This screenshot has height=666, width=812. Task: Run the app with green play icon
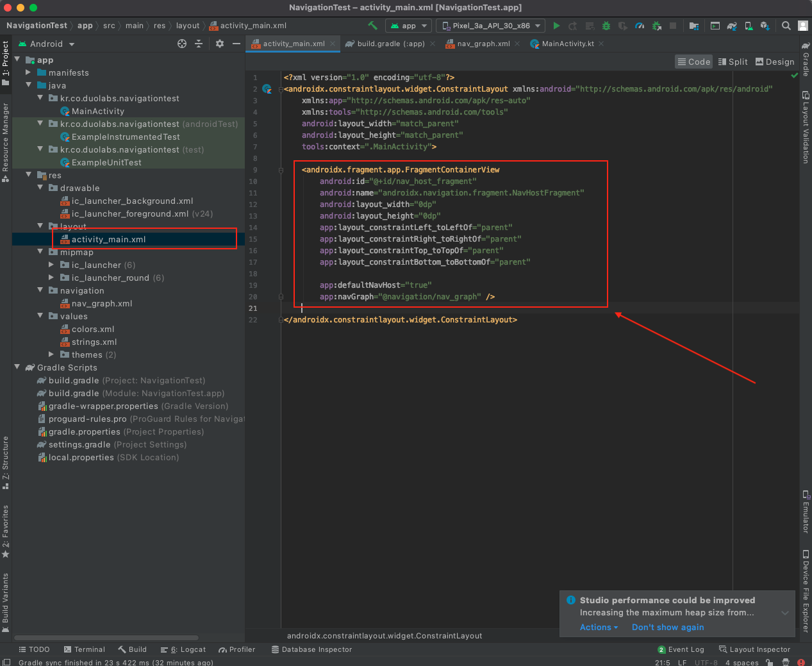click(x=556, y=26)
